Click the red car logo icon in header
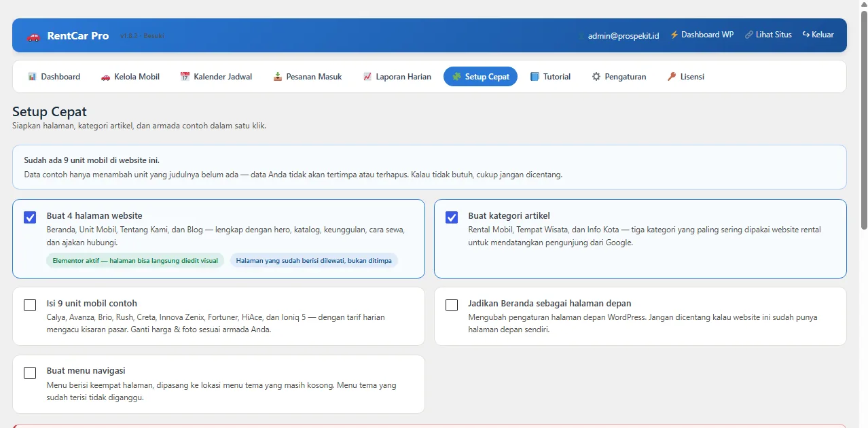The width and height of the screenshot is (868, 428). [33, 36]
